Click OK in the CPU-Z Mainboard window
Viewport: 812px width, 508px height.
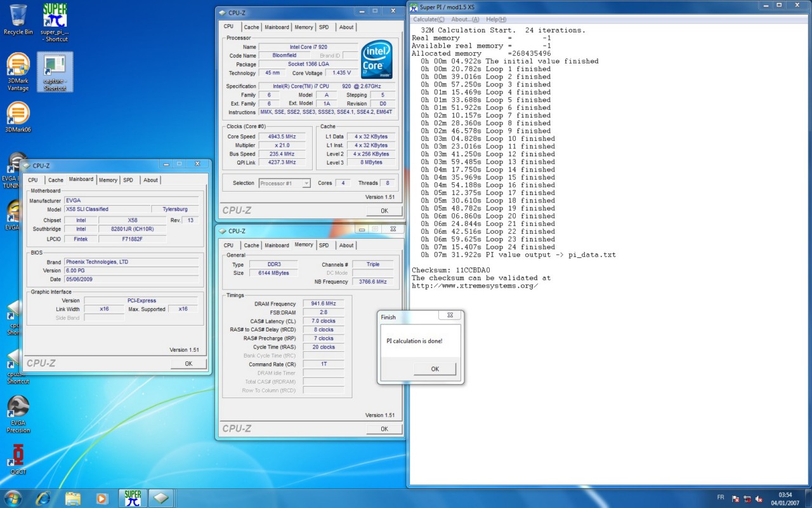click(x=188, y=364)
